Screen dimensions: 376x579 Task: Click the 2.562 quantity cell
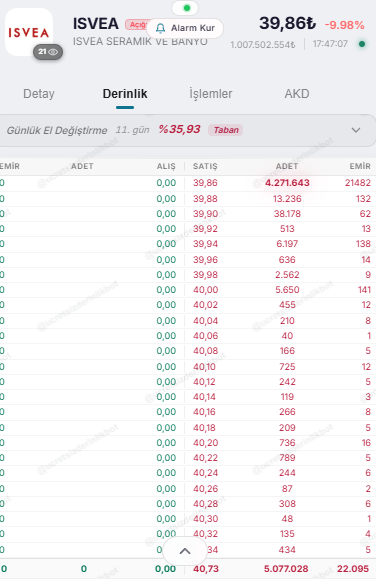[287, 275]
